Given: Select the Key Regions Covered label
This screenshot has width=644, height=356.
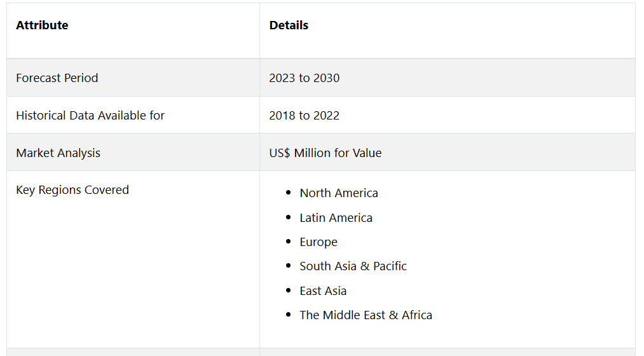Looking at the screenshot, I should [72, 189].
